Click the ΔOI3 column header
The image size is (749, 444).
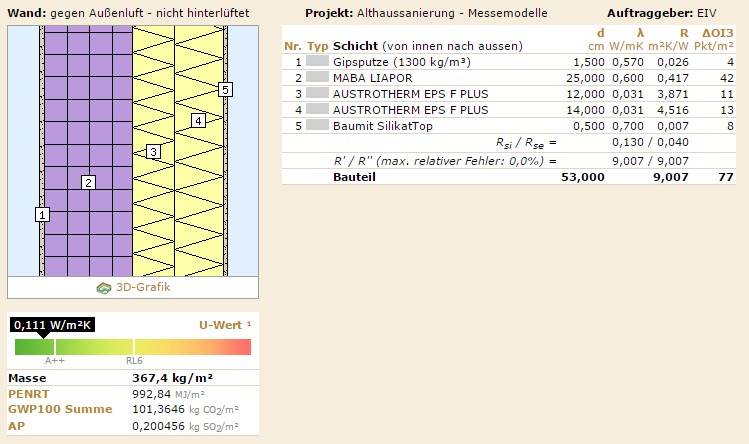tap(717, 33)
